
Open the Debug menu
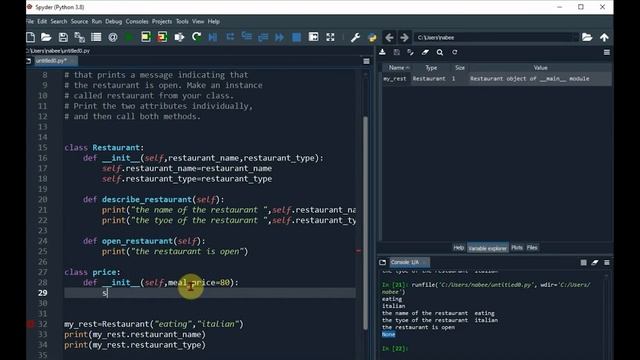113,21
